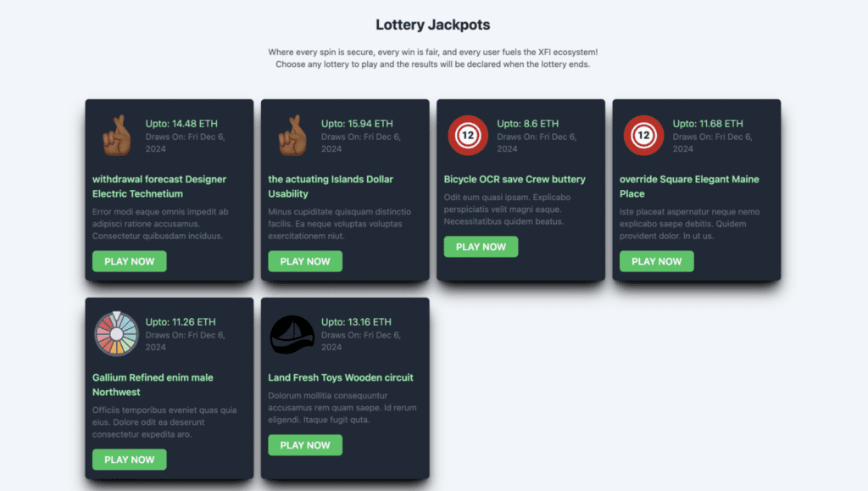Open the actuating Islands Dollar Usability title
This screenshot has height=491, width=868.
point(331,187)
